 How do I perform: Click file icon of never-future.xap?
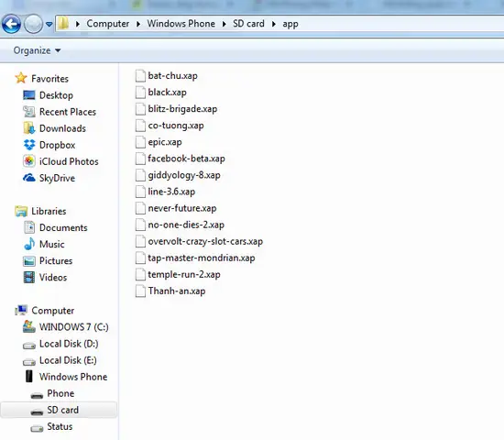140,208
